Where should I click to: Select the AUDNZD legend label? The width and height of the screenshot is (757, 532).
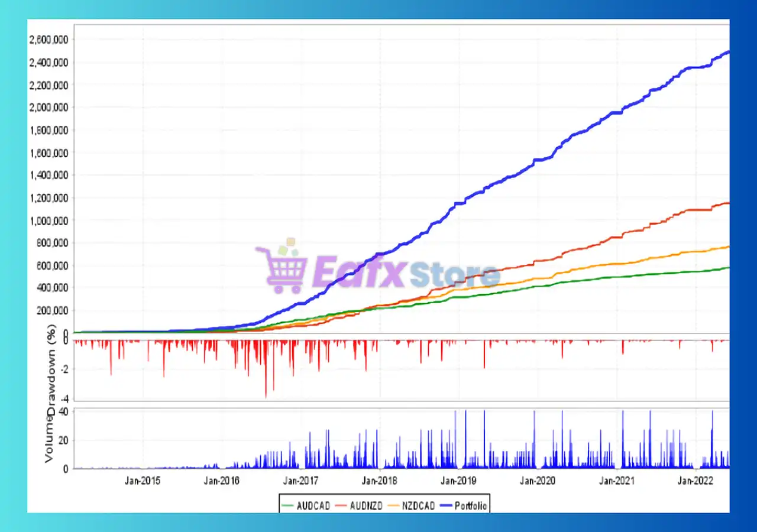pos(366,505)
